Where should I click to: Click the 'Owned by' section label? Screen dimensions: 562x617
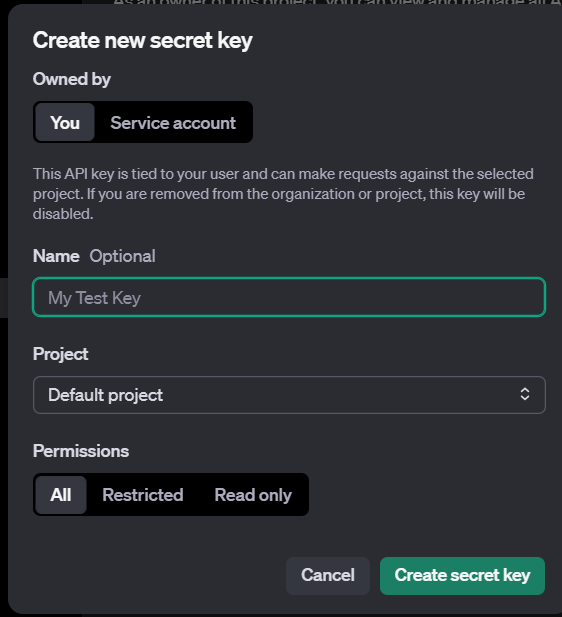tap(72, 79)
